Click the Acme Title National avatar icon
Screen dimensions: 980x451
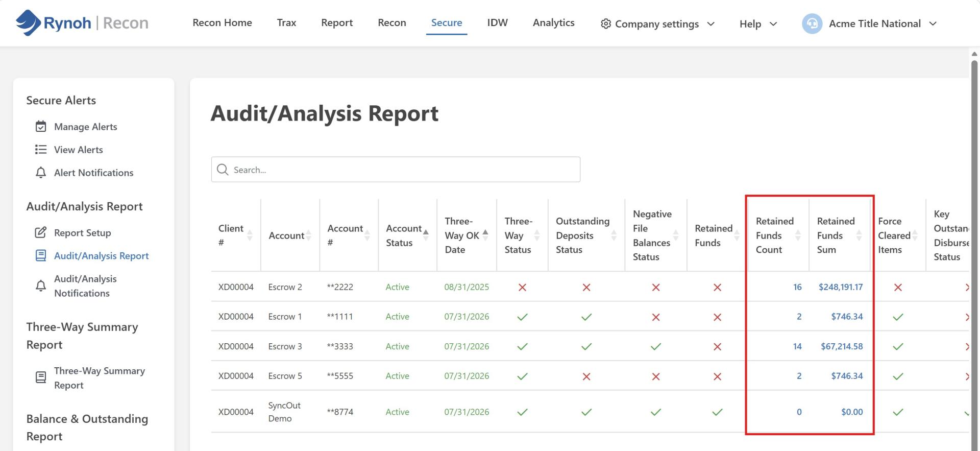tap(812, 23)
